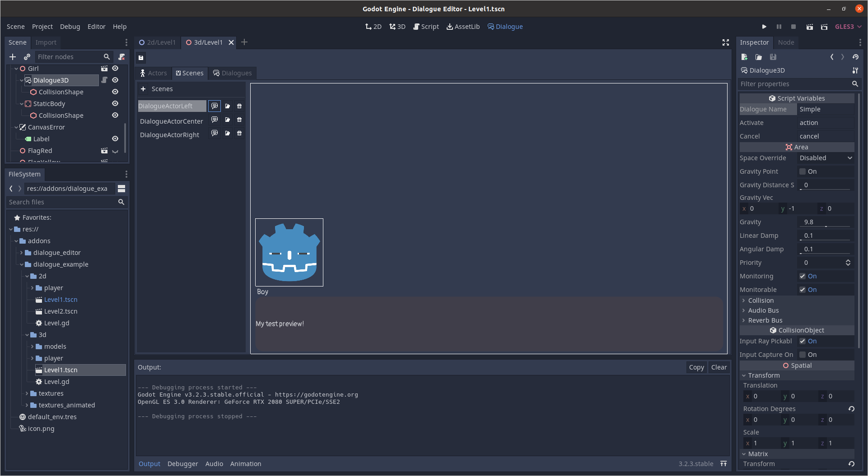Open Girl scene in editor icon
868x476 pixels.
click(x=104, y=68)
